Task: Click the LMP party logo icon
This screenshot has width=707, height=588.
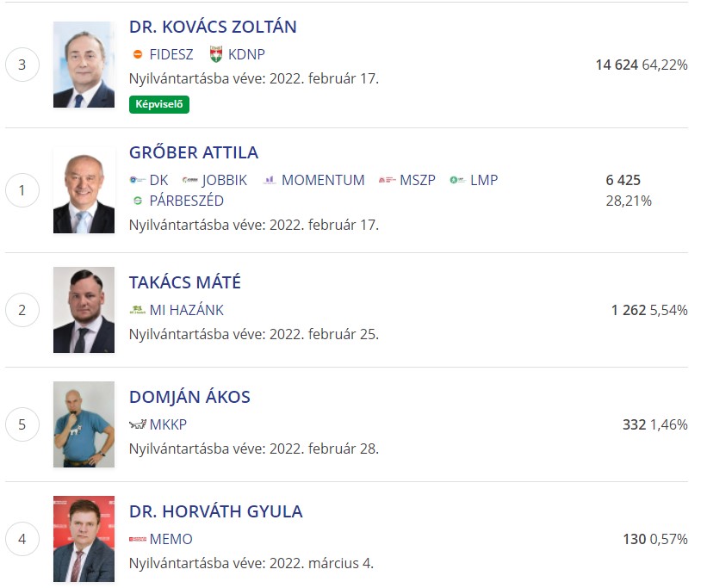Action: click(457, 180)
